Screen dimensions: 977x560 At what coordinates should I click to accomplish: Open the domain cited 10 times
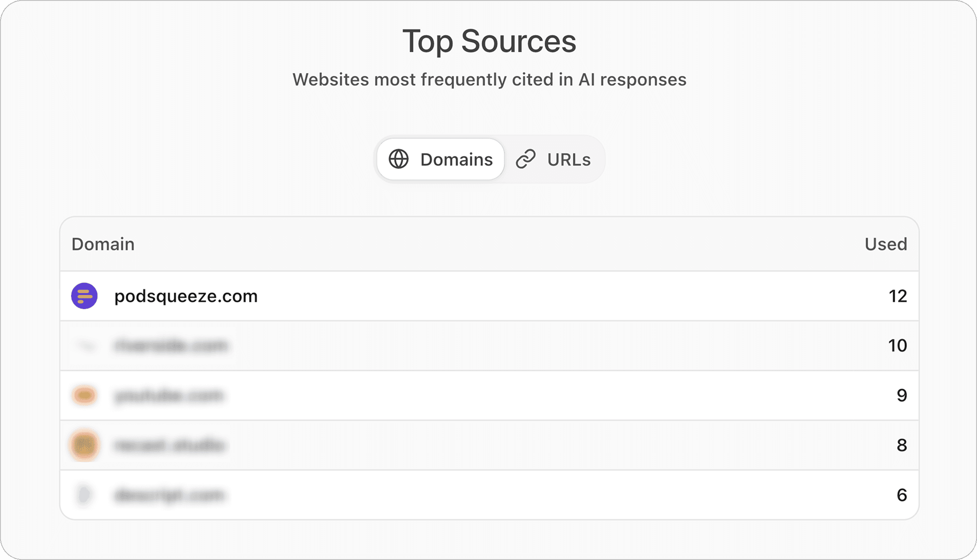click(172, 346)
